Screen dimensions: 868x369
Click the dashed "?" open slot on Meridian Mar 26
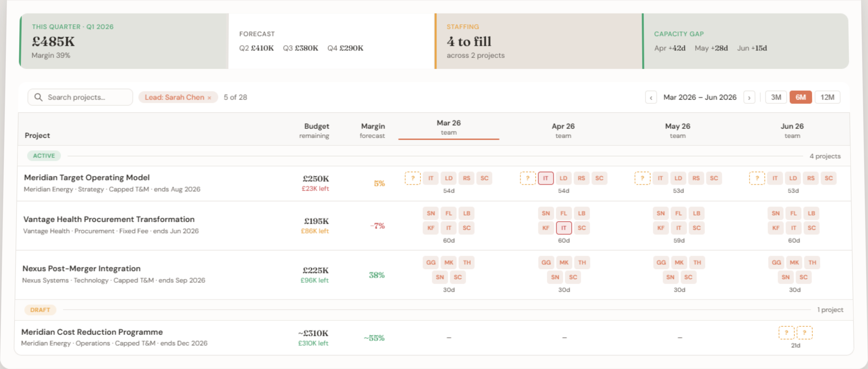(413, 178)
